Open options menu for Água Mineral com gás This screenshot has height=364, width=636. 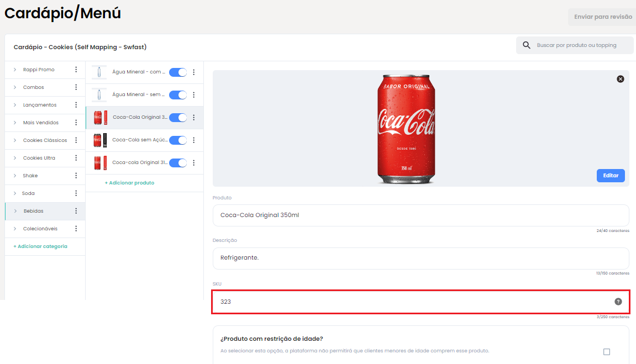click(x=194, y=72)
